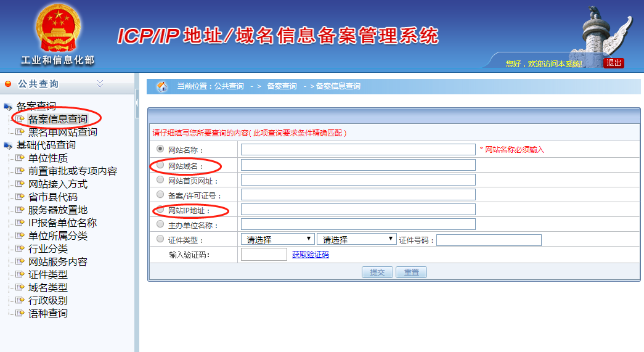Viewport: 644px width, 352px height.
Task: Click the 备案/许可证号 input field
Action: tap(358, 194)
